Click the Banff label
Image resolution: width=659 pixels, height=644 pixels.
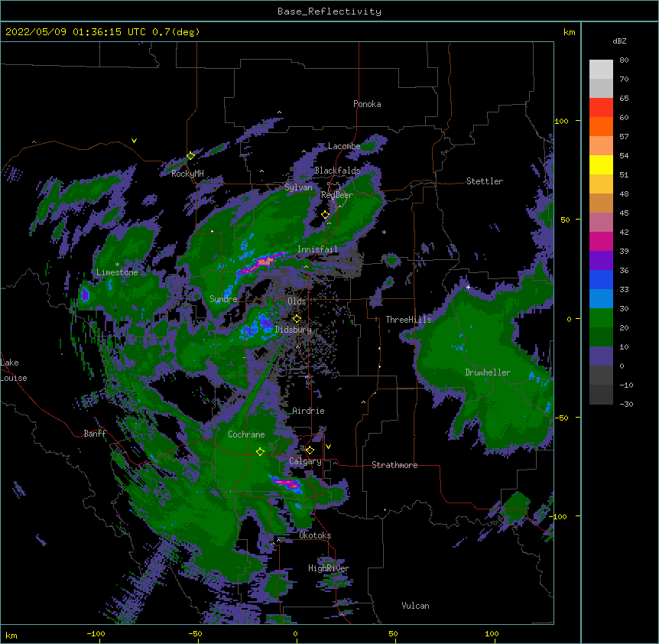95,434
